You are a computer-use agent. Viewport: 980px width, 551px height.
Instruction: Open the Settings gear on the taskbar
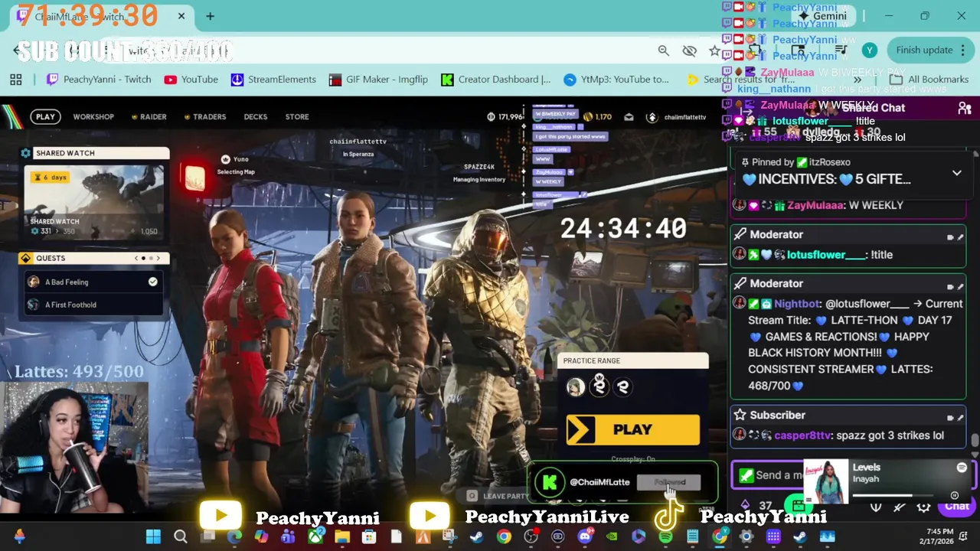[x=746, y=537]
